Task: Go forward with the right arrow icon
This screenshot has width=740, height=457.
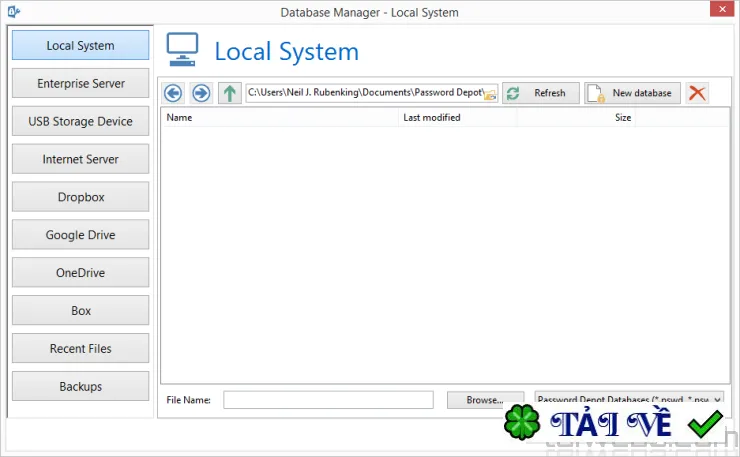Action: click(201, 93)
